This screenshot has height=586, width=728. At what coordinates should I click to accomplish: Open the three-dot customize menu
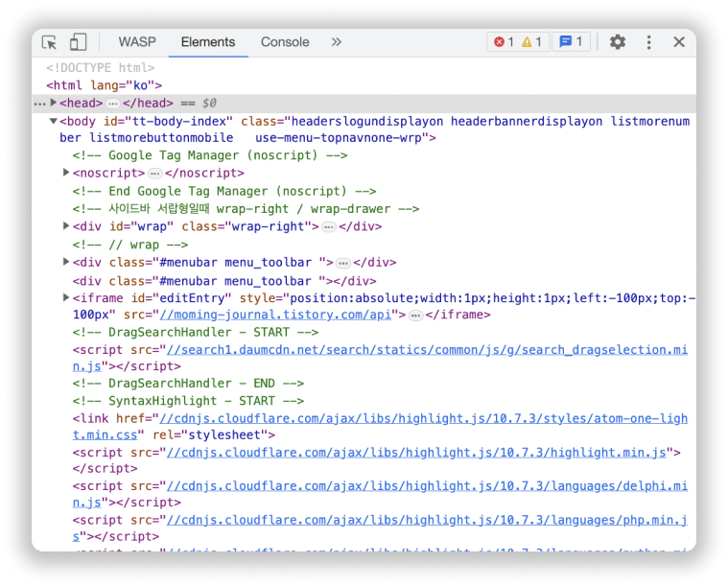click(648, 42)
